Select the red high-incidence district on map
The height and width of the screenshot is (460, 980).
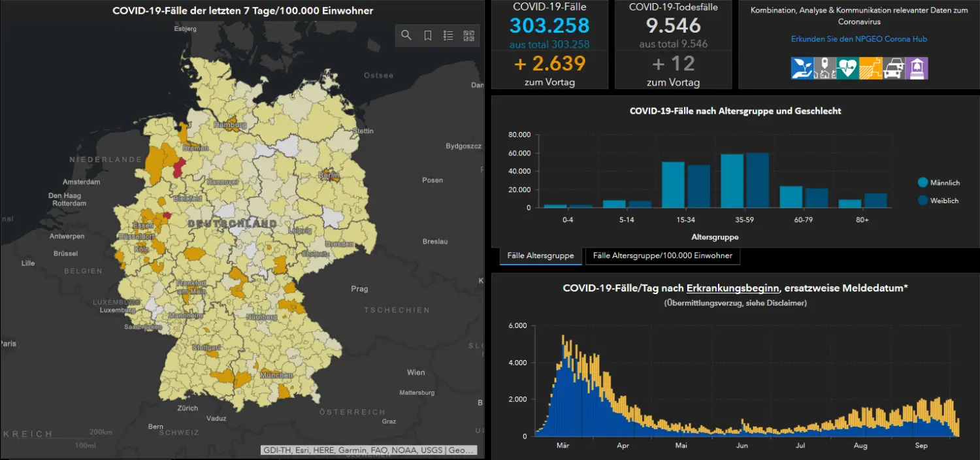(x=167, y=215)
